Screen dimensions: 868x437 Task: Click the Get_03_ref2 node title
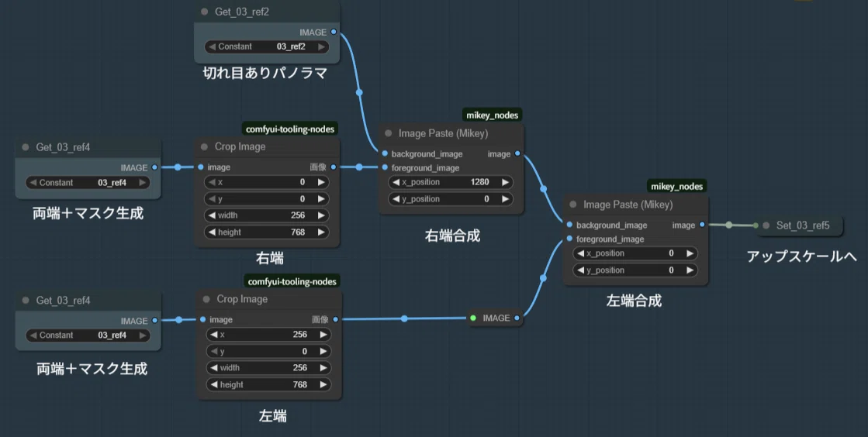(242, 12)
